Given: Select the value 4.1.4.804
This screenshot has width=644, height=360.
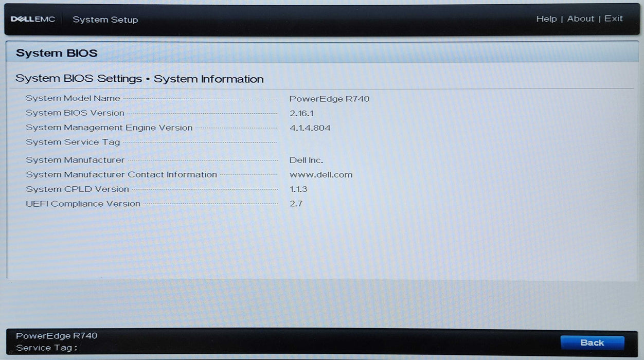Looking at the screenshot, I should 310,128.
